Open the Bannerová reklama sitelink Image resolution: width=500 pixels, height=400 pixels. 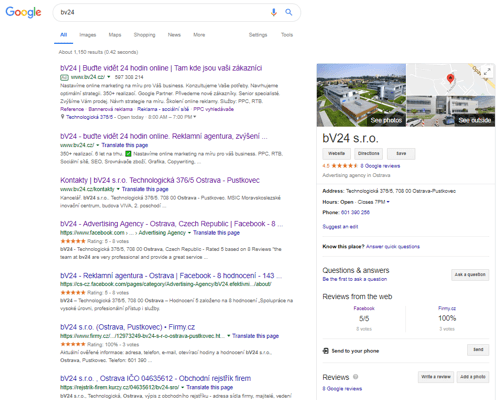click(x=110, y=109)
